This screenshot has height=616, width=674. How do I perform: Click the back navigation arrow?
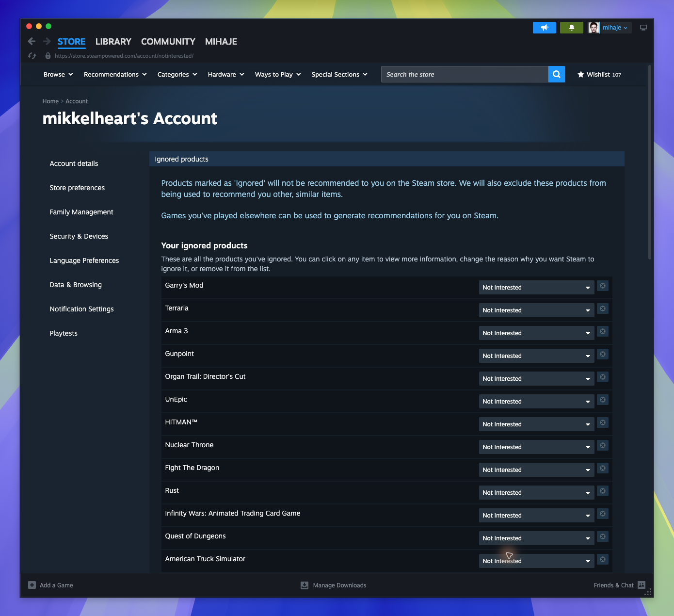point(32,41)
